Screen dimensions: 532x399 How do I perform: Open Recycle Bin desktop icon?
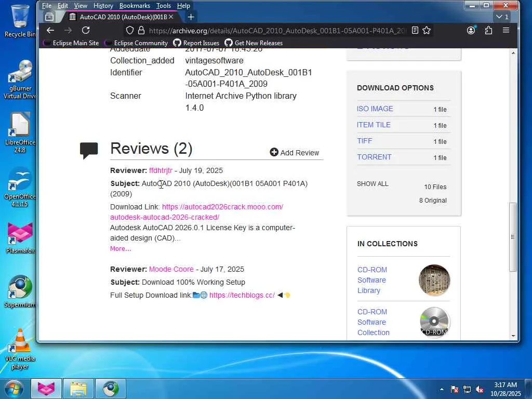click(x=19, y=20)
